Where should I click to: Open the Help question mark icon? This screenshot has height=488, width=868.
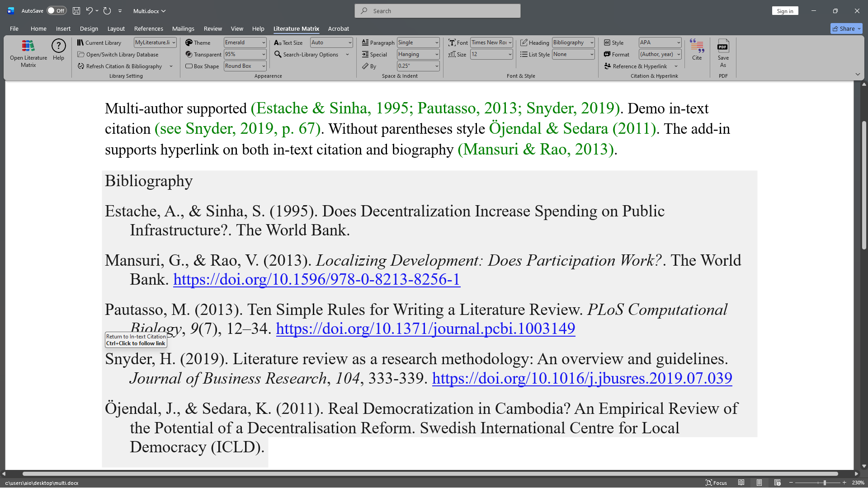[x=58, y=46]
